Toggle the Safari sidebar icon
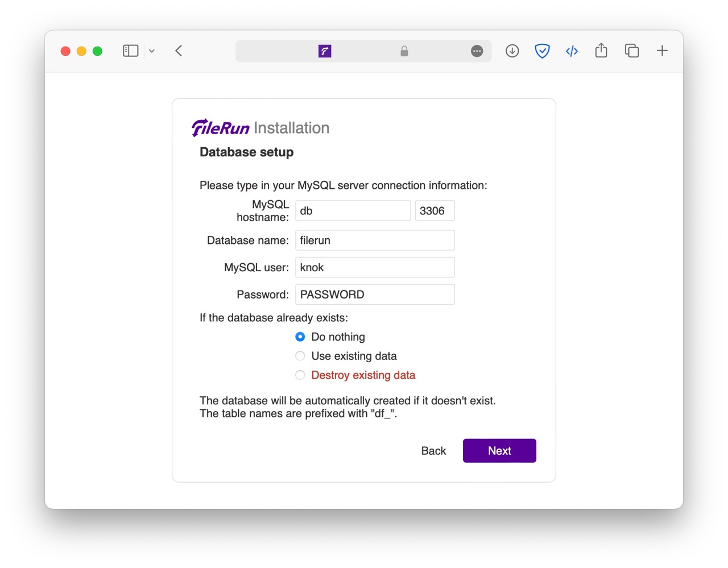Screen dimensions: 728x568 click(130, 51)
